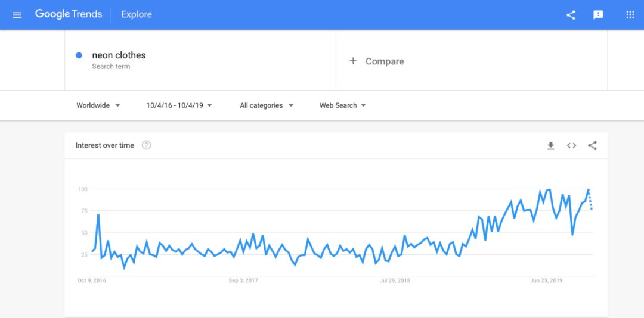This screenshot has width=644, height=318.
Task: Open the hamburger main menu
Action: pos(17,15)
